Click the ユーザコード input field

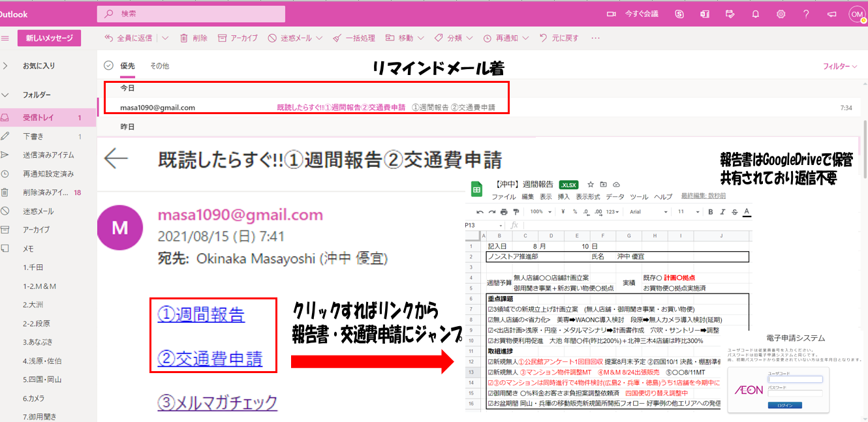(x=795, y=379)
